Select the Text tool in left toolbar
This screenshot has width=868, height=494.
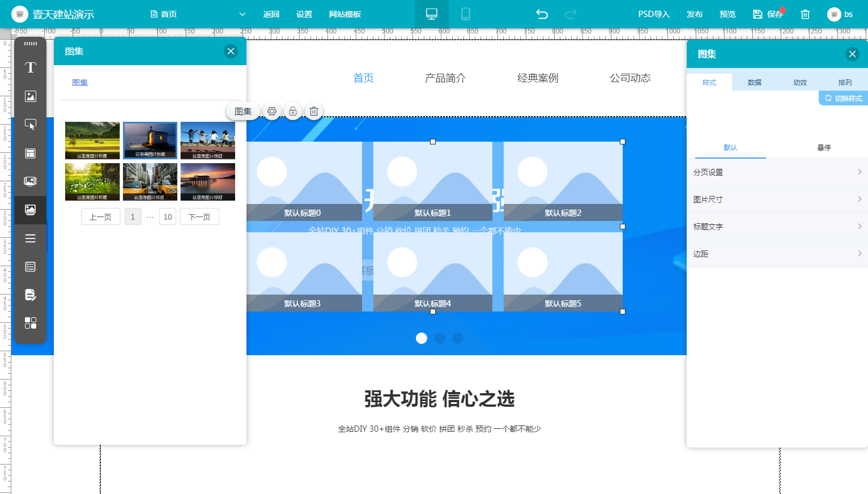click(x=31, y=68)
